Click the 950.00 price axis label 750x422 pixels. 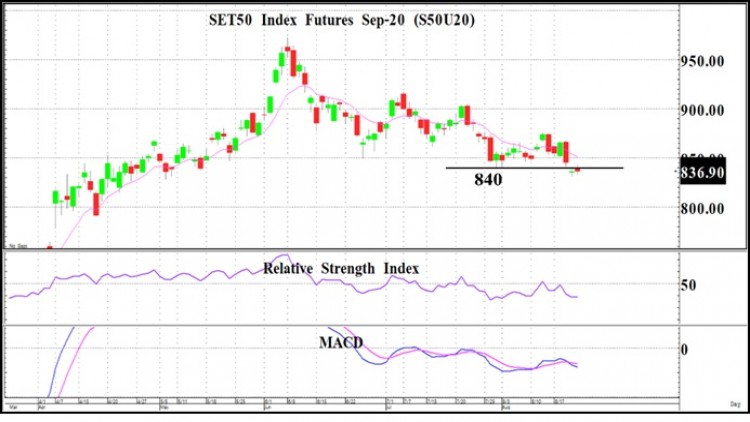(x=702, y=61)
